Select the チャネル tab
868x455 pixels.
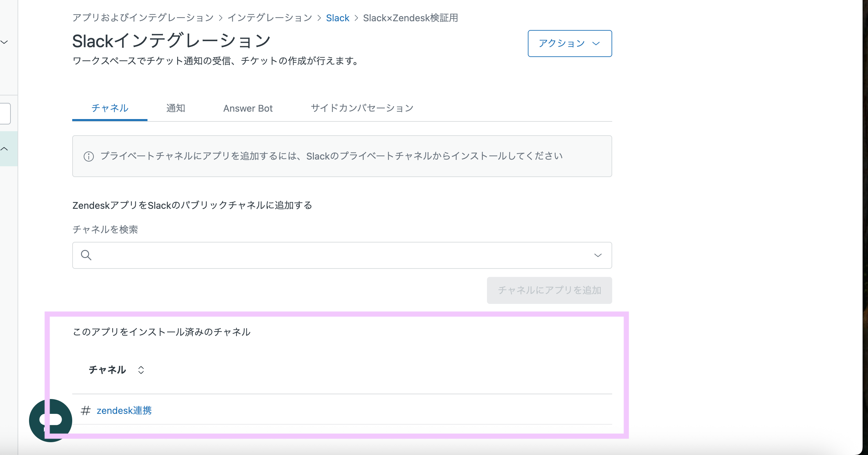[110, 108]
